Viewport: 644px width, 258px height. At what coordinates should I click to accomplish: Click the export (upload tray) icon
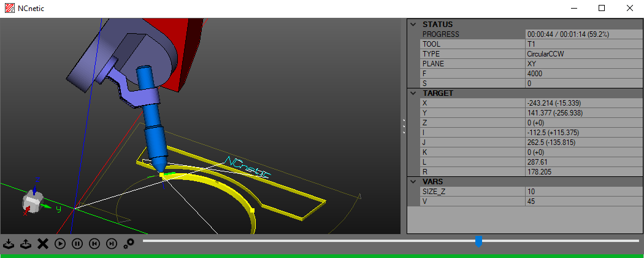(26, 244)
